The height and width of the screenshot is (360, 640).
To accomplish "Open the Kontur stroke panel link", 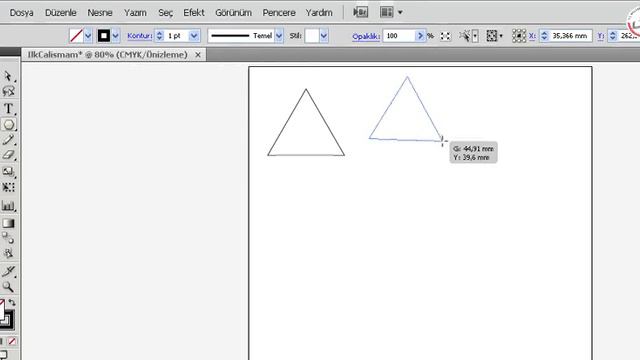I will click(140, 36).
